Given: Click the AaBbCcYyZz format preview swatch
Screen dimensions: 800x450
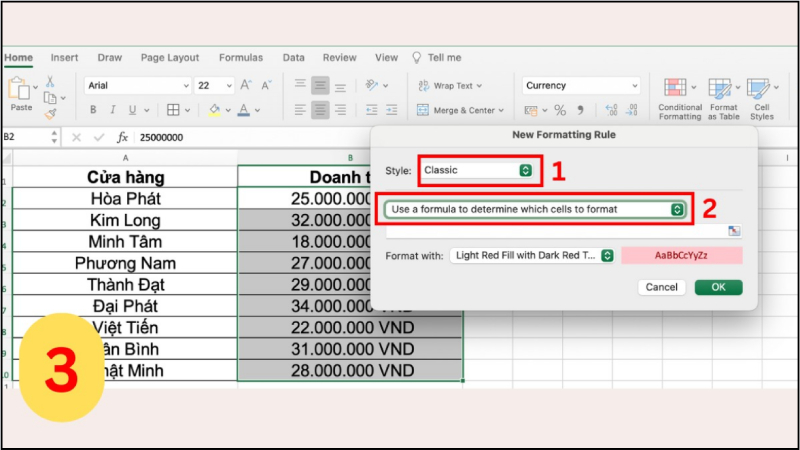Looking at the screenshot, I should click(x=681, y=256).
